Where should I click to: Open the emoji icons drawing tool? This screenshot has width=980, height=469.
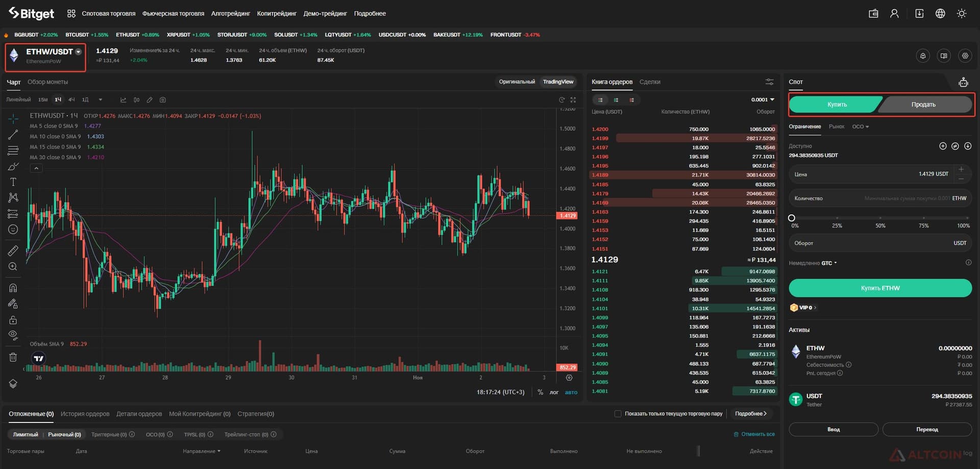coord(13,229)
